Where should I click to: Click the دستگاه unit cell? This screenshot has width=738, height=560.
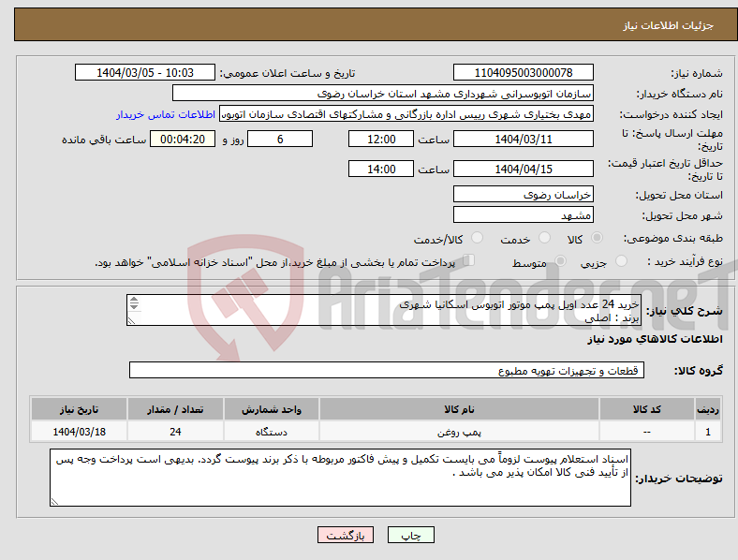click(x=272, y=432)
